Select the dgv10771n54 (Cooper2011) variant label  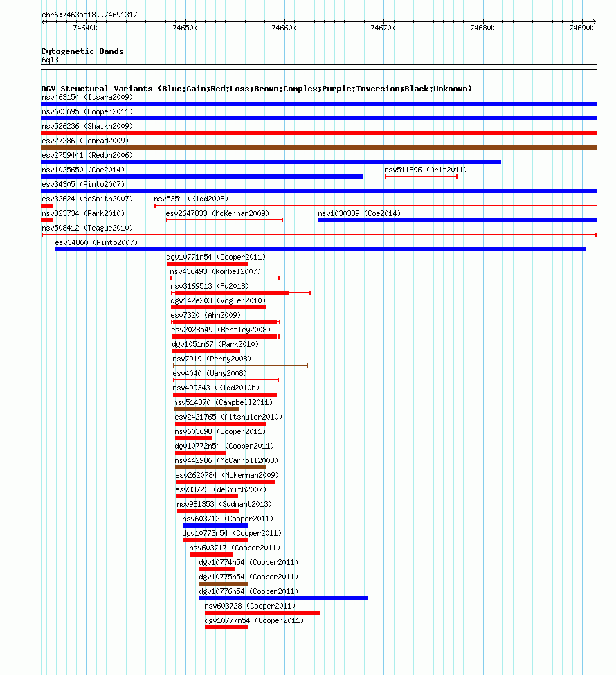click(216, 257)
